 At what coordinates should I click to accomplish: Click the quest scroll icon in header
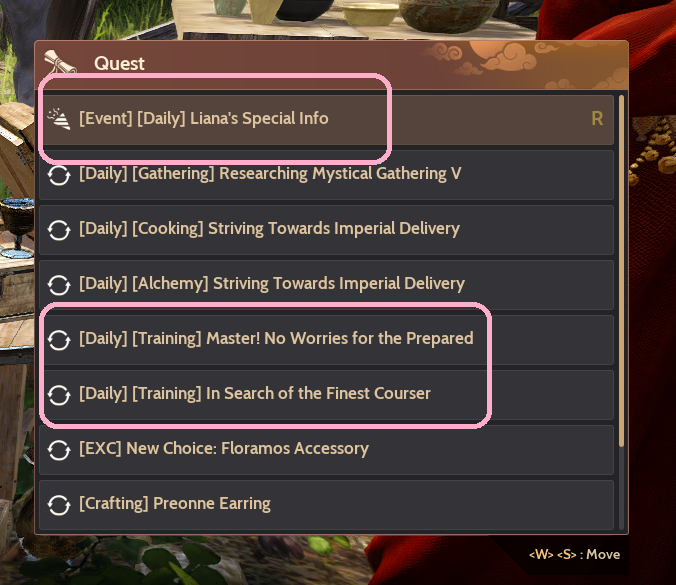coord(61,63)
